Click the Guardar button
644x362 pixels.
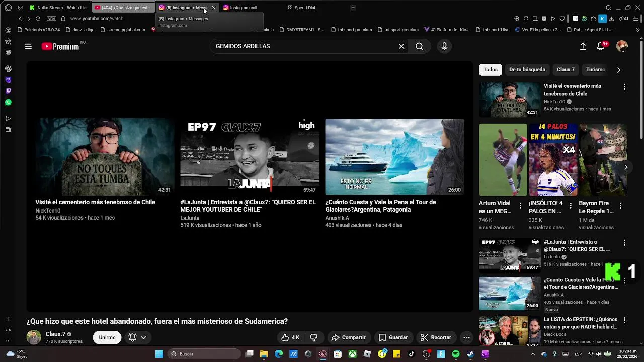[393, 337]
